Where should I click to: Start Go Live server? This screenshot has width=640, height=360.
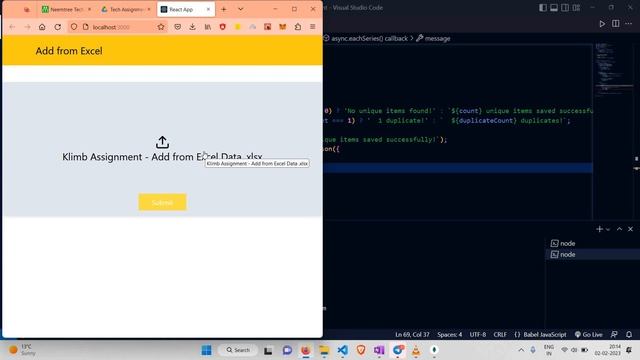pos(589,335)
